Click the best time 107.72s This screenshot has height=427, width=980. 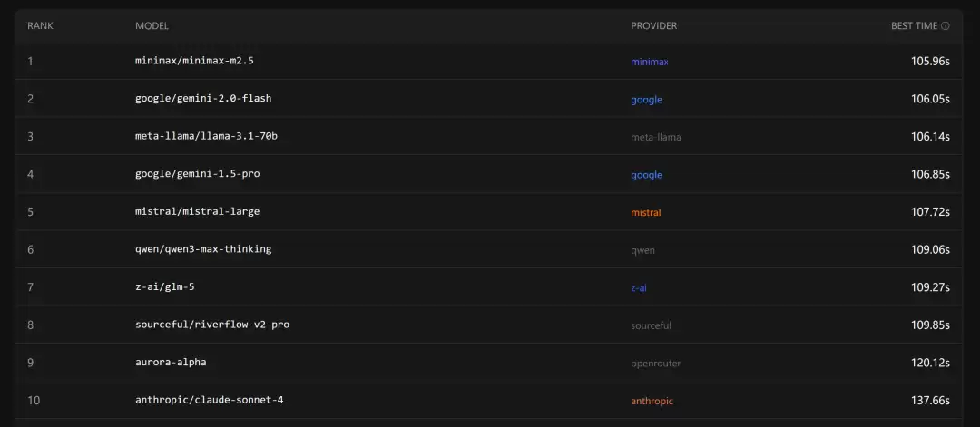[x=930, y=211]
